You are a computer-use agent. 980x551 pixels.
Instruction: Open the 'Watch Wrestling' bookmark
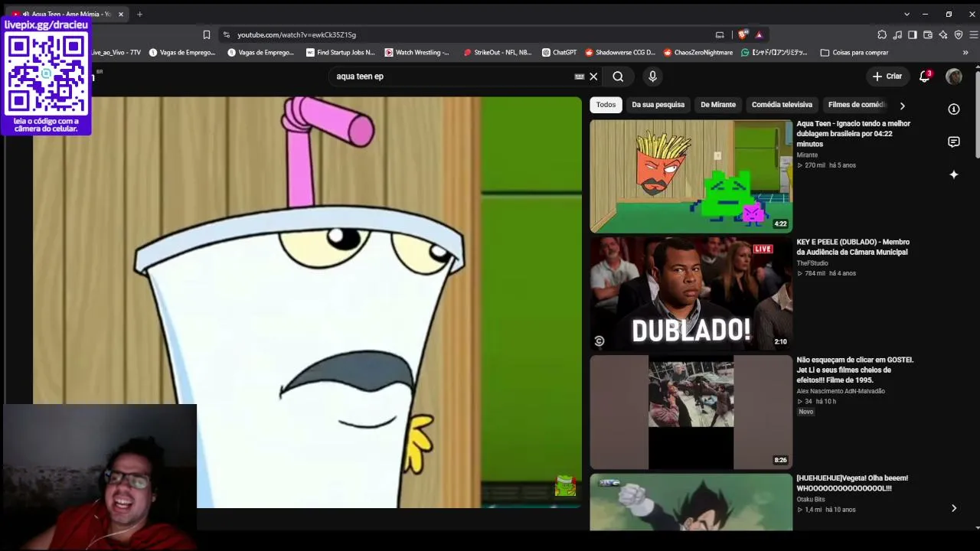(x=417, y=53)
